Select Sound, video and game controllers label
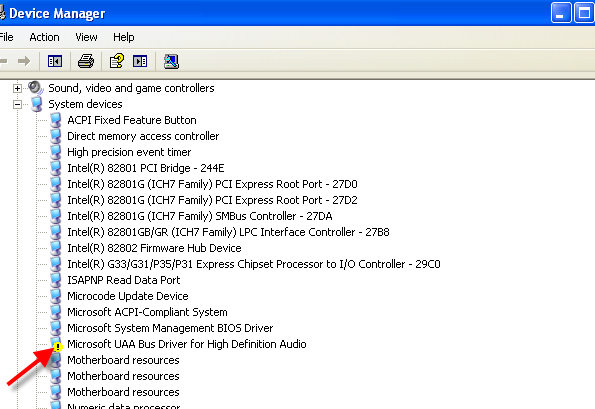Screen dimensions: 595x409 [131, 88]
